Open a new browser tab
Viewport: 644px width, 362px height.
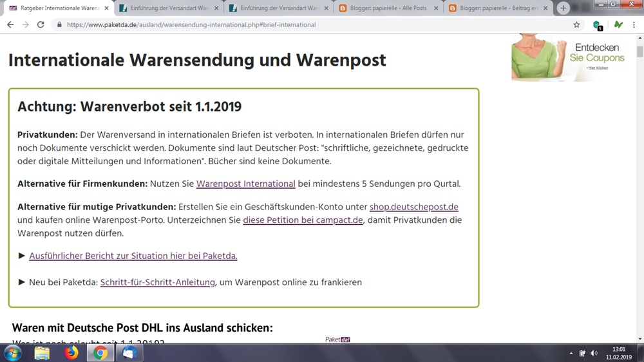pyautogui.click(x=563, y=8)
